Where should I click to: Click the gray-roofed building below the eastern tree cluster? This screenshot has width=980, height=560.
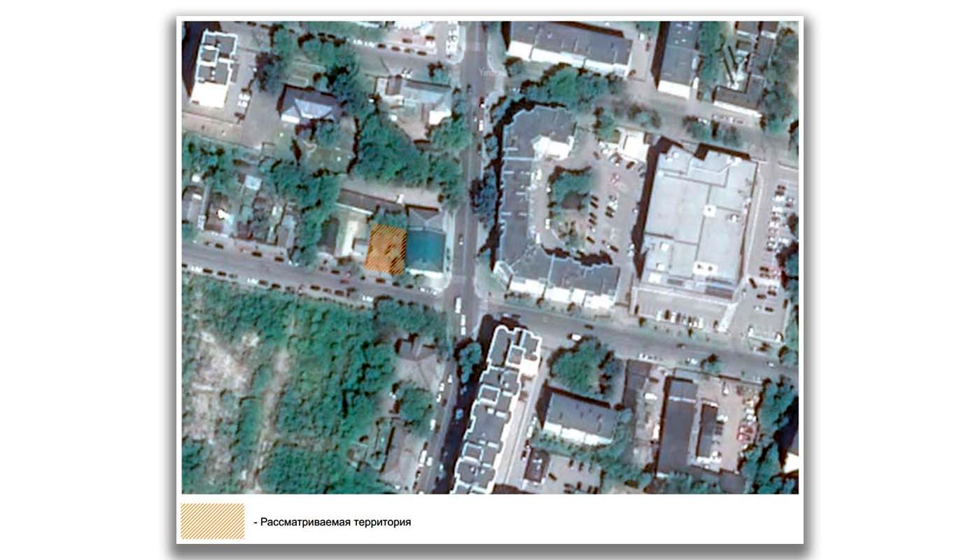point(579,418)
